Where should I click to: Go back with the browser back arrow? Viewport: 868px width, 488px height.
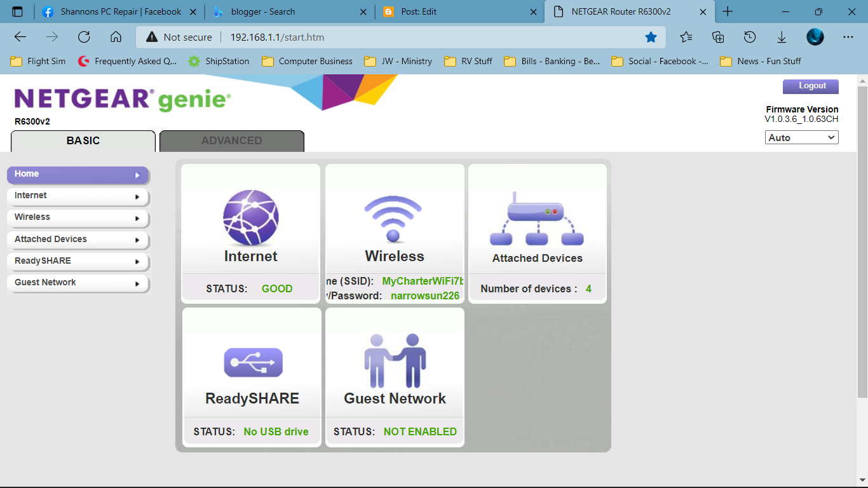(x=20, y=37)
